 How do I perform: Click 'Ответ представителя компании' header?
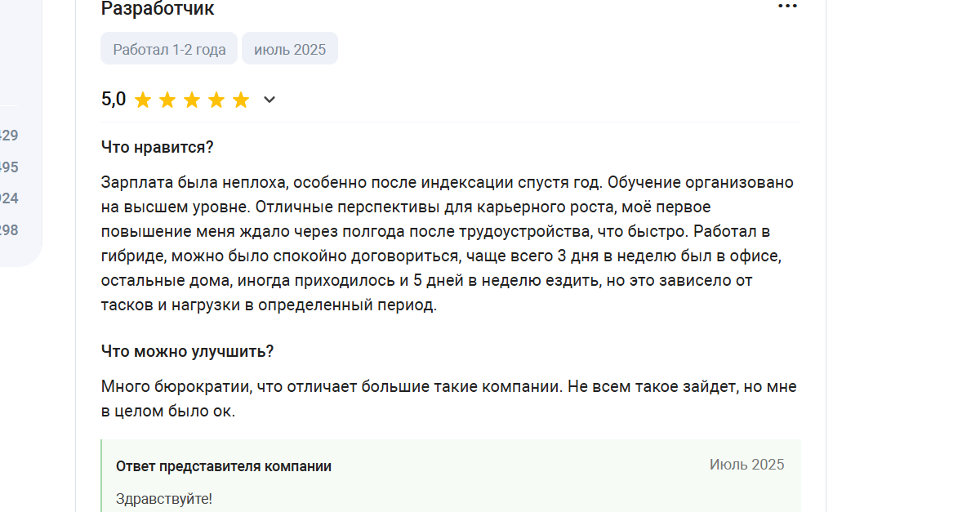(x=224, y=466)
